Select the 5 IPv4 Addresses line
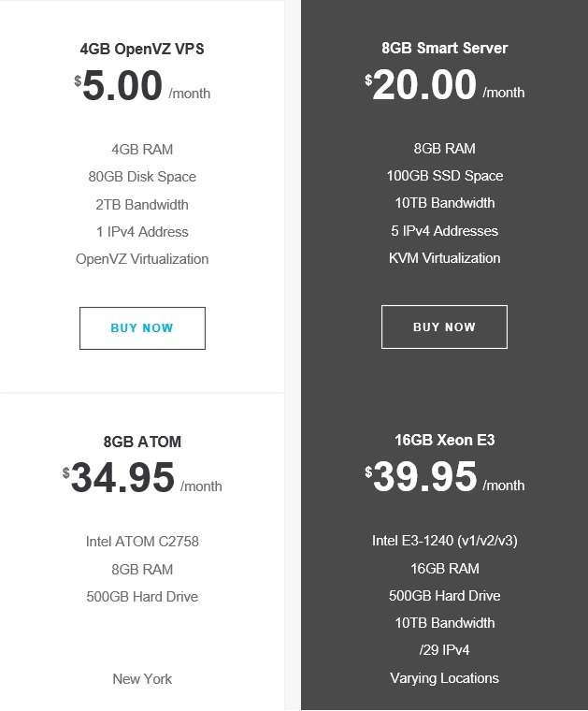Viewport: 588px width, 711px height. pyautogui.click(x=444, y=231)
